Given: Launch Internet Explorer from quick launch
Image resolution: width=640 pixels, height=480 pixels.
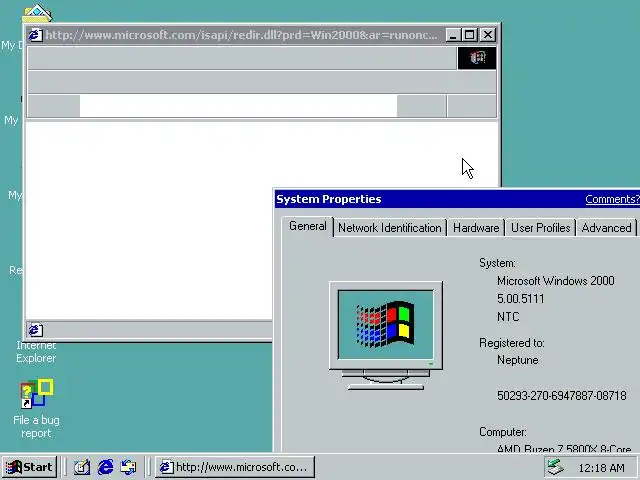Looking at the screenshot, I should [x=106, y=467].
